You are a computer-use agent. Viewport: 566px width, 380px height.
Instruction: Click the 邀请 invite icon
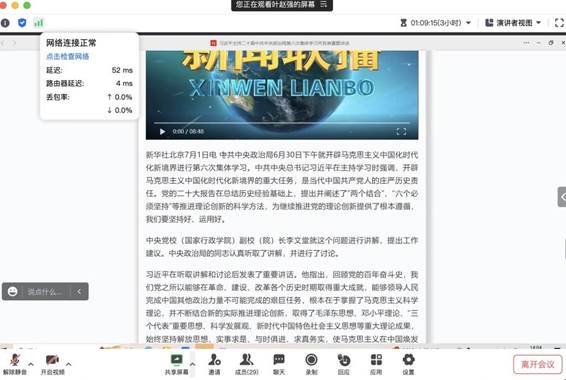coord(214,364)
